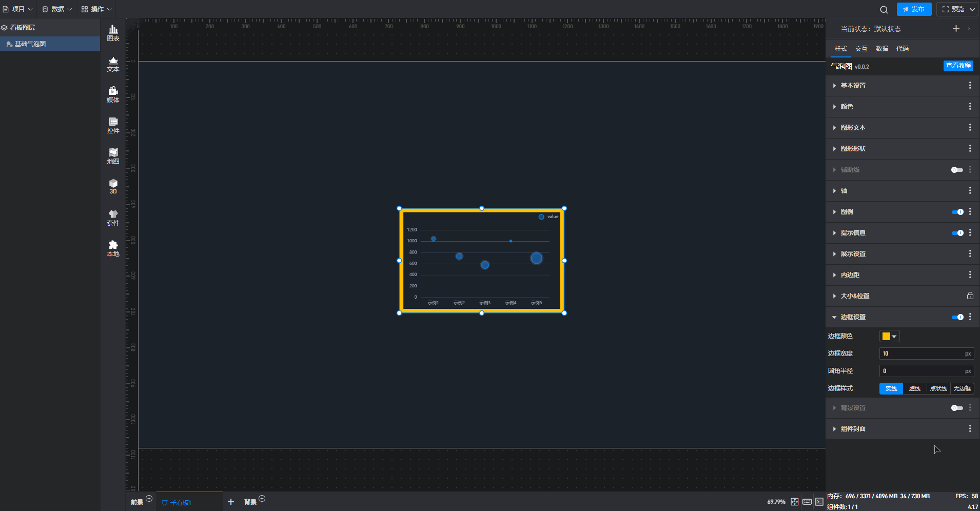Open the 数据 data menu in top bar
The image size is (980, 511).
[57, 9]
